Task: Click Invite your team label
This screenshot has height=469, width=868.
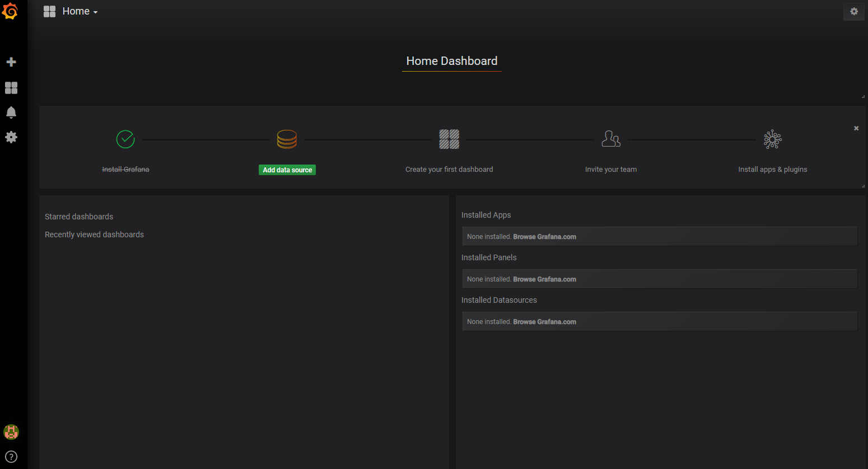Action: (610, 170)
